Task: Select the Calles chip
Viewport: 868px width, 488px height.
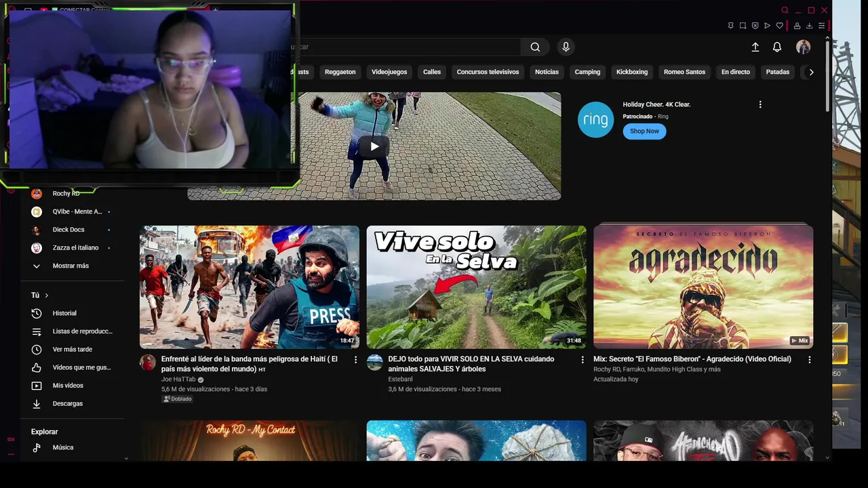Action: coord(432,72)
